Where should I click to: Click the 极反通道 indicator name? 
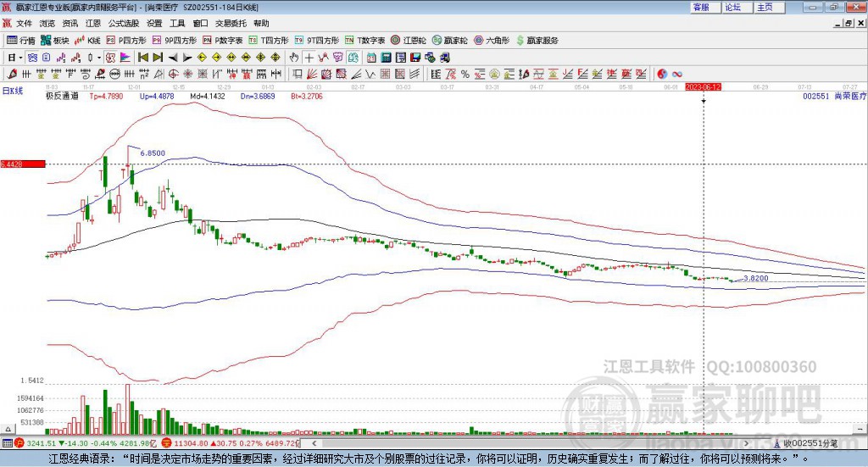coord(62,97)
